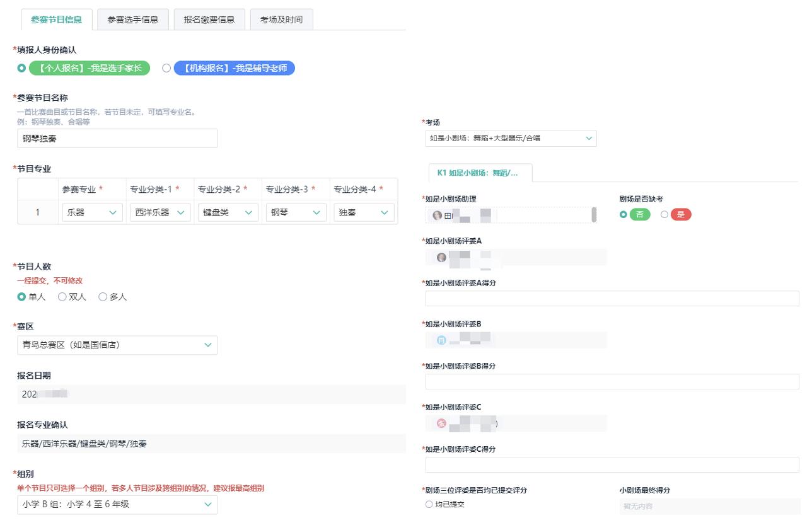Click the scrollbar in 如是小剧场助理 field
Viewport: 812px width, 523px height.
coord(593,215)
